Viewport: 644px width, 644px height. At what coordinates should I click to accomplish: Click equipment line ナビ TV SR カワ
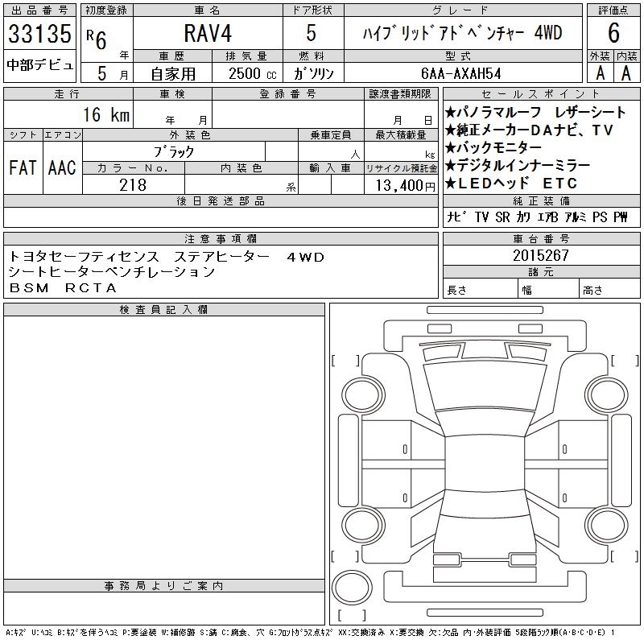[538, 217]
